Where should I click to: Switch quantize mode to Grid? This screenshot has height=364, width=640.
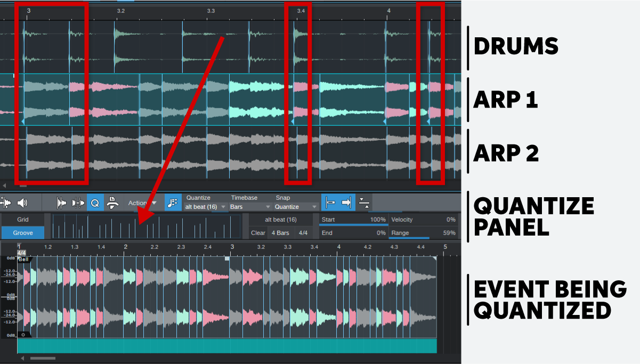(x=23, y=220)
